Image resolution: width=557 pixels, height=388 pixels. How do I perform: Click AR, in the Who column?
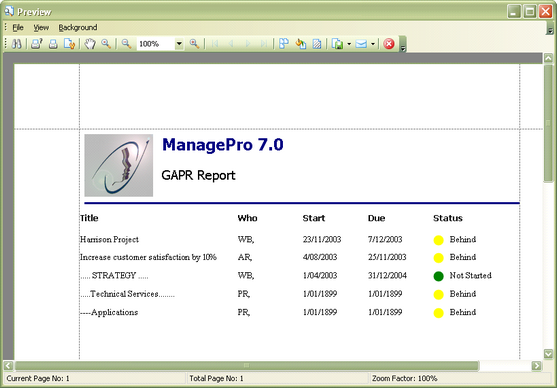(x=245, y=257)
